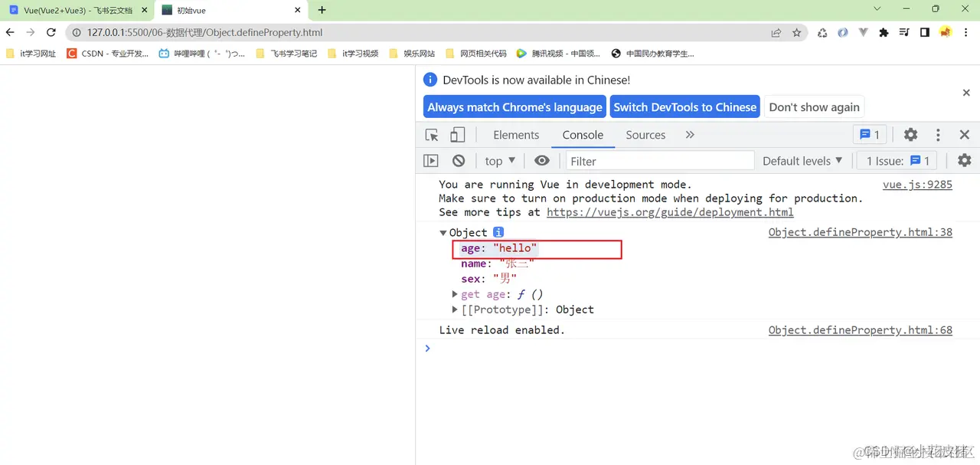Open the Vue devtools extension icon
The height and width of the screenshot is (465, 980).
tap(864, 33)
